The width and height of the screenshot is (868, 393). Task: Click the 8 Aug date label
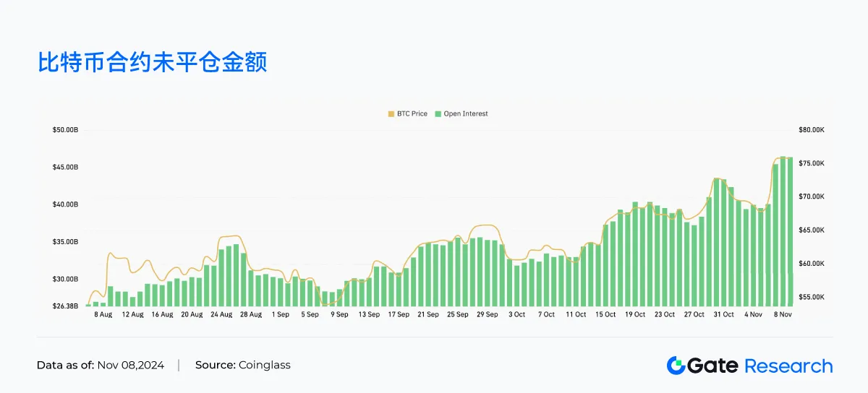point(103,315)
